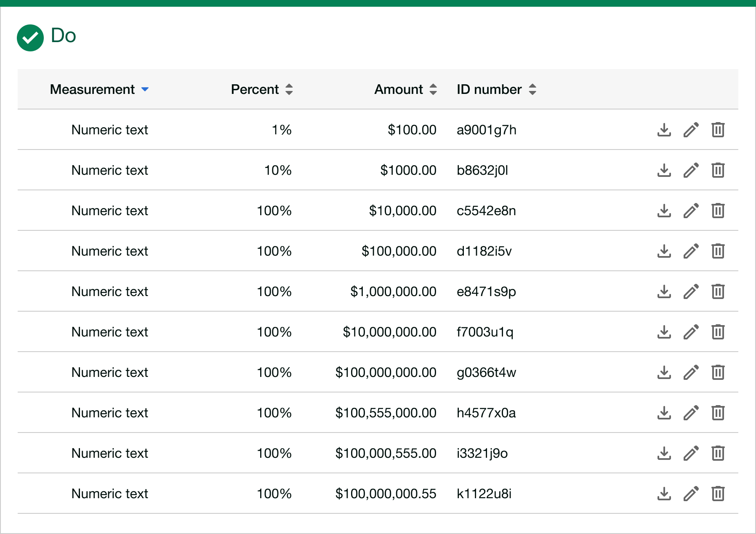The height and width of the screenshot is (534, 756).
Task: Delete the f7003u1q row
Action: 718,332
